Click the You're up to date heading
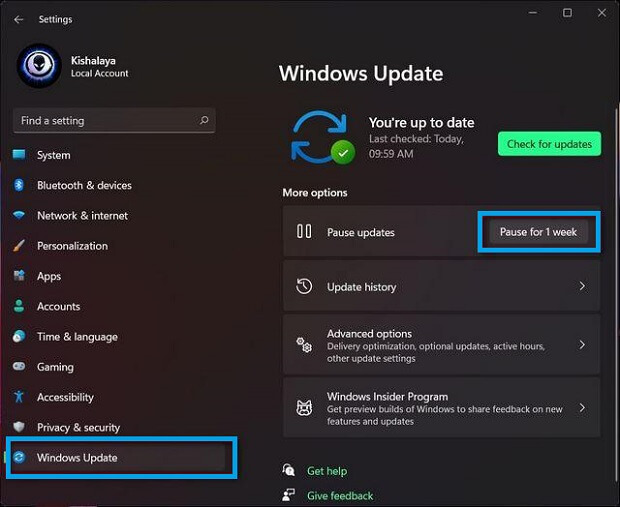 pyautogui.click(x=422, y=123)
